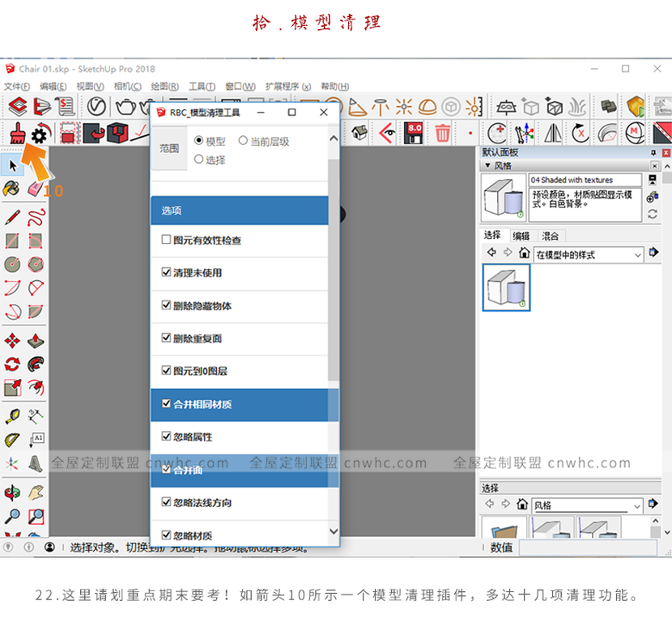Select the Rotate tool

[x=12, y=364]
